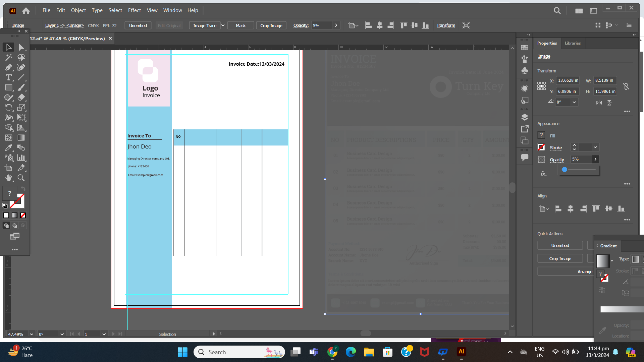Select the Selection tool arrow
This screenshot has width=644, height=362.
9,47
